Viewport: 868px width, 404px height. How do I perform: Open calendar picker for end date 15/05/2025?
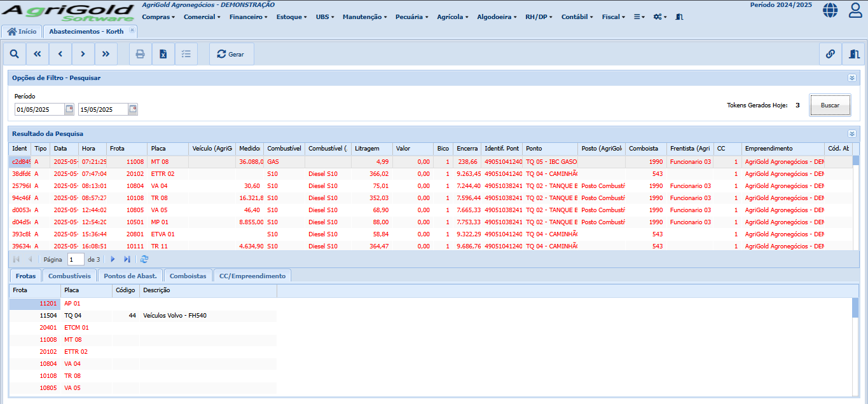pyautogui.click(x=134, y=109)
